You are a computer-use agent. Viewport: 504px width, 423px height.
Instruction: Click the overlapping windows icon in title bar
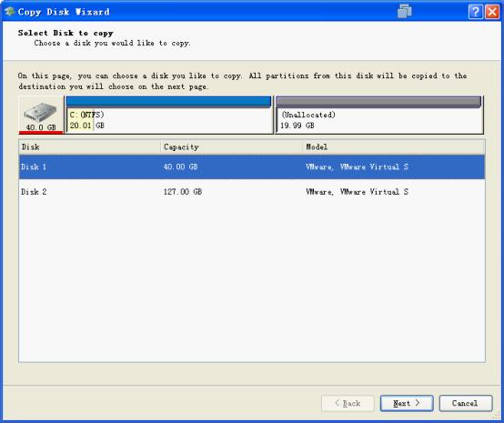[404, 12]
